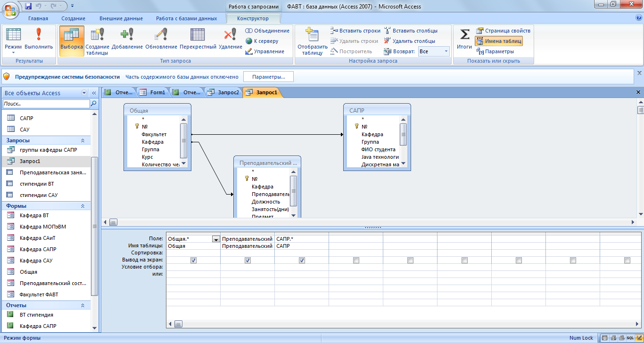Collapse the Отчеты group
The width and height of the screenshot is (644, 343).
83,305
